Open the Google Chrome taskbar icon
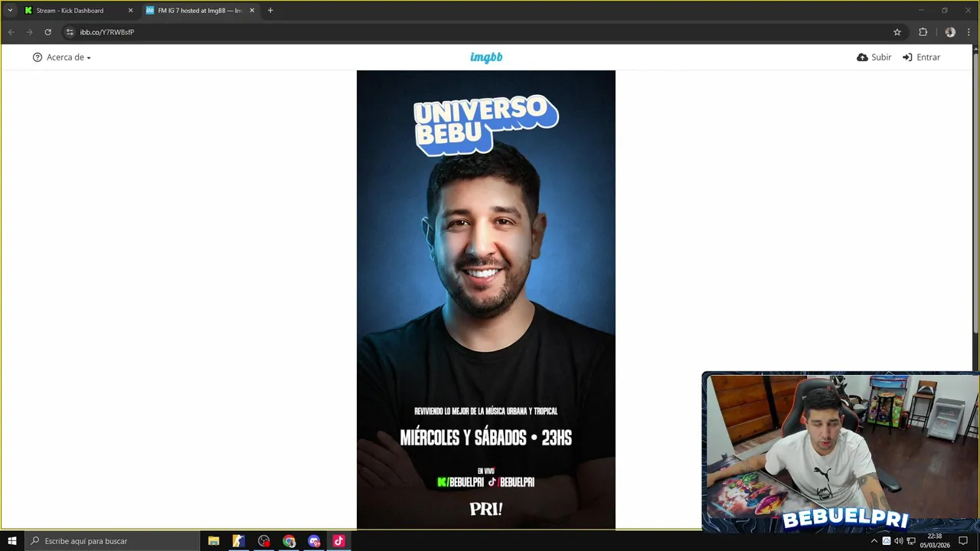980x551 pixels. (x=289, y=541)
